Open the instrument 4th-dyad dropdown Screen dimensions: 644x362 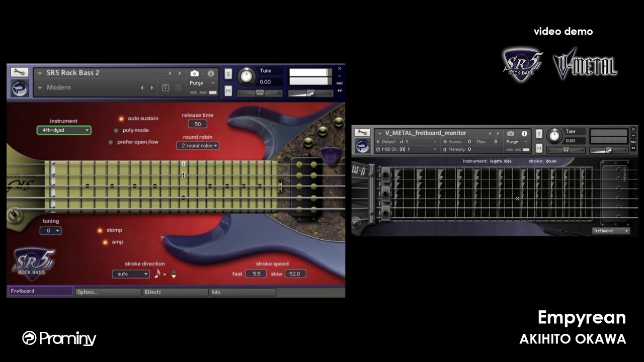click(64, 130)
